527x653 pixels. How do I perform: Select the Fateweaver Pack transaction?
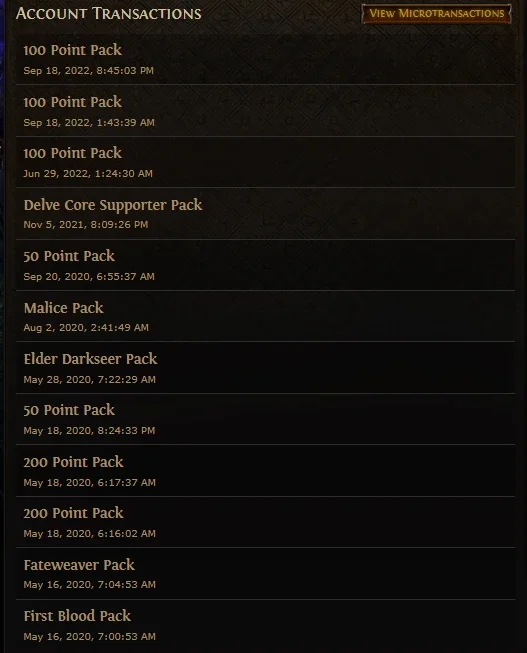(265, 574)
